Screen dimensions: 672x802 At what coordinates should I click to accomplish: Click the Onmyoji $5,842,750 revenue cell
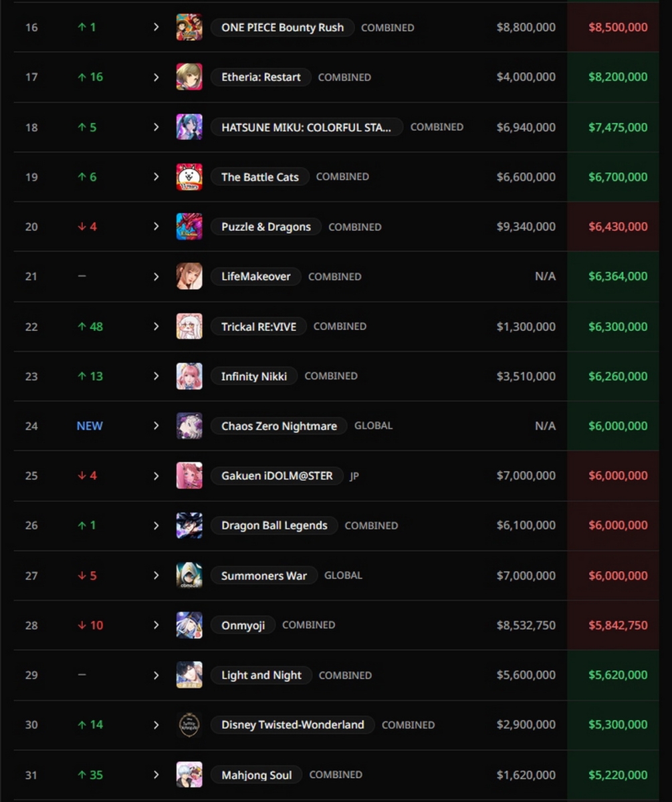pyautogui.click(x=618, y=626)
